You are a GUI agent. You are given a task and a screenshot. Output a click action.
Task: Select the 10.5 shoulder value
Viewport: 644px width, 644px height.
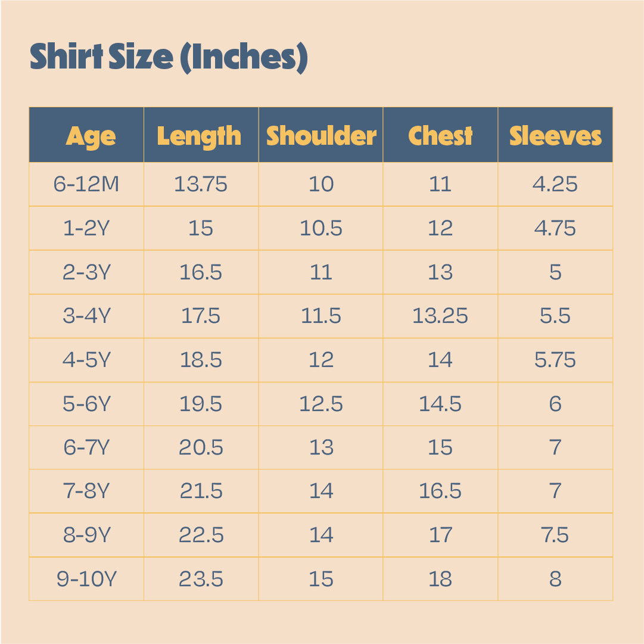pyautogui.click(x=321, y=228)
